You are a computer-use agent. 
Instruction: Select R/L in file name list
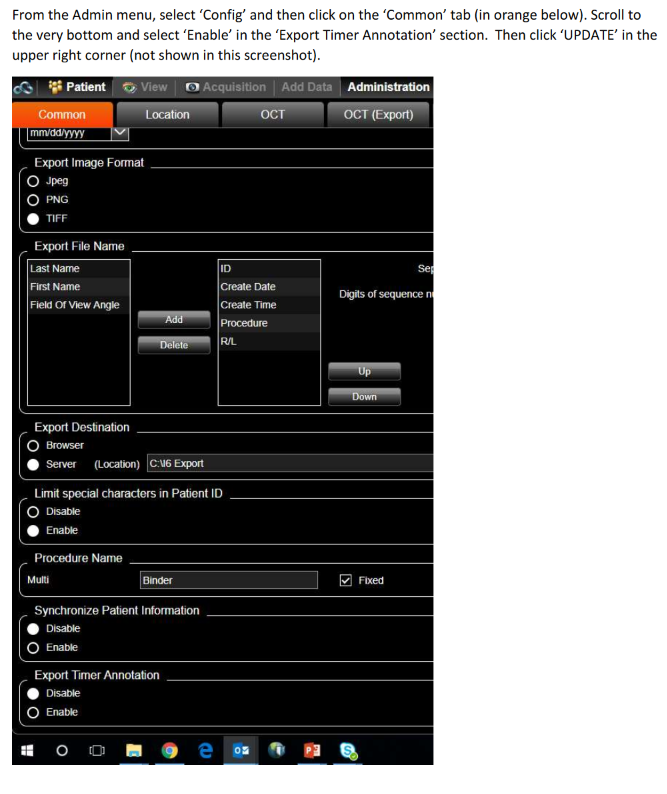pos(269,341)
